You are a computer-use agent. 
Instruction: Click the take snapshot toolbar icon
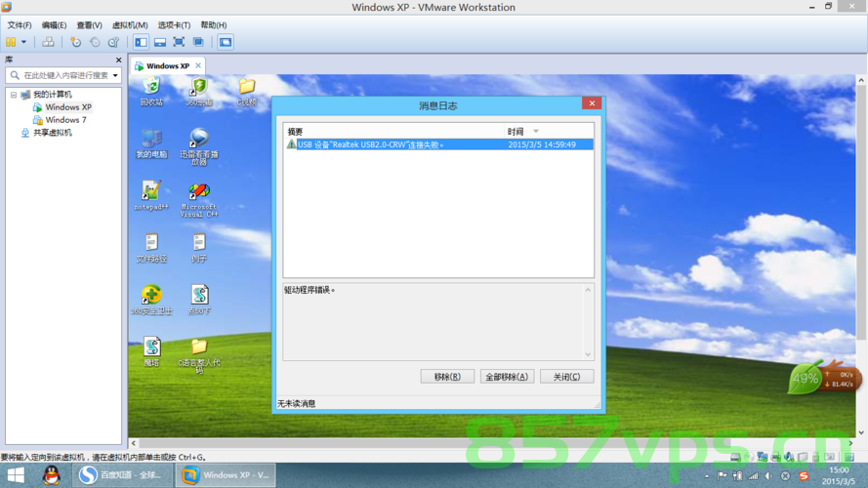click(x=76, y=42)
